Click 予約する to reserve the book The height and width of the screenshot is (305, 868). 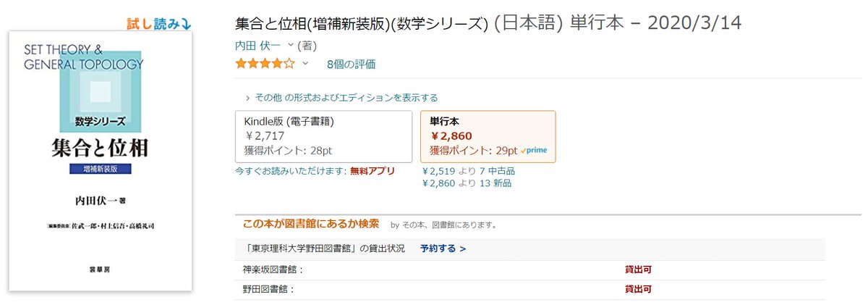(443, 248)
